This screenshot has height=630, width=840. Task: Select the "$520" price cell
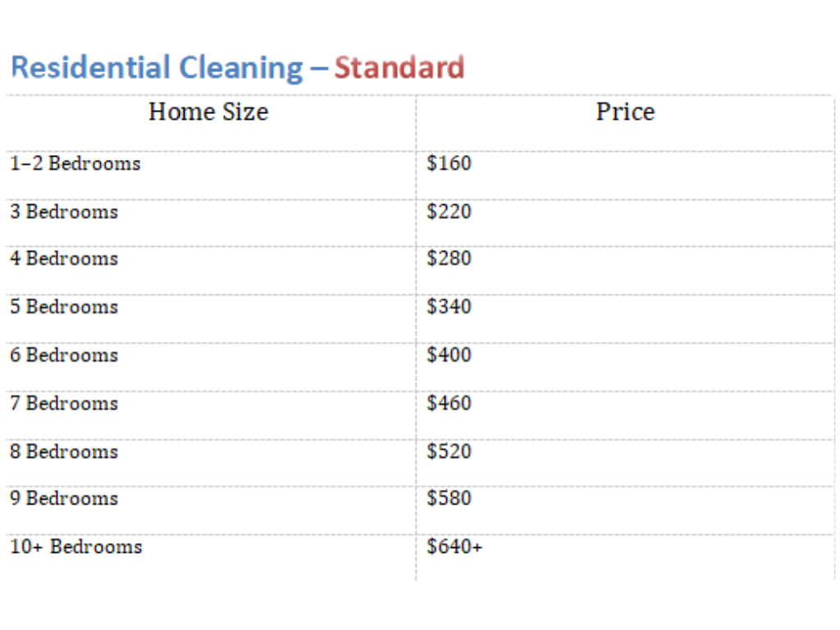coord(450,451)
